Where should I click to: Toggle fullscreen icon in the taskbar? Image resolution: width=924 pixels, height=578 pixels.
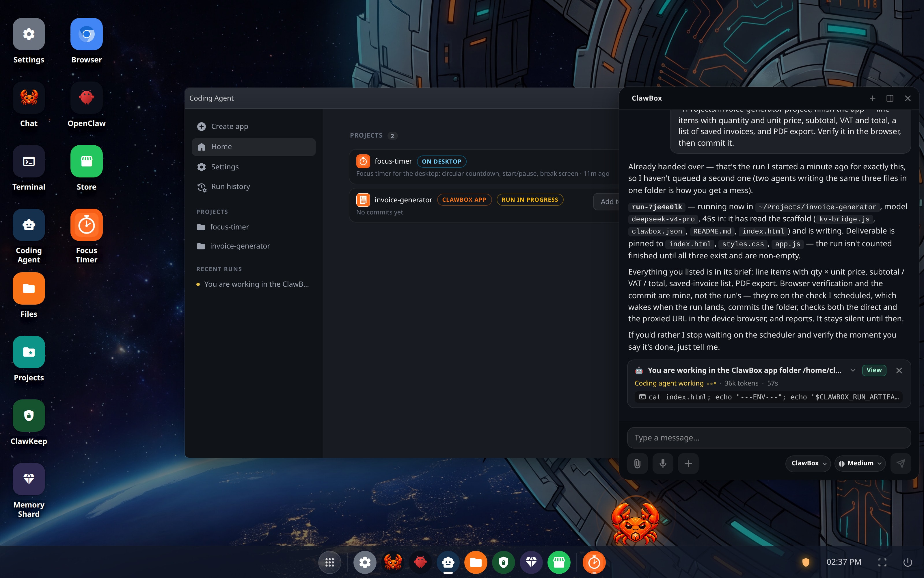(x=882, y=562)
